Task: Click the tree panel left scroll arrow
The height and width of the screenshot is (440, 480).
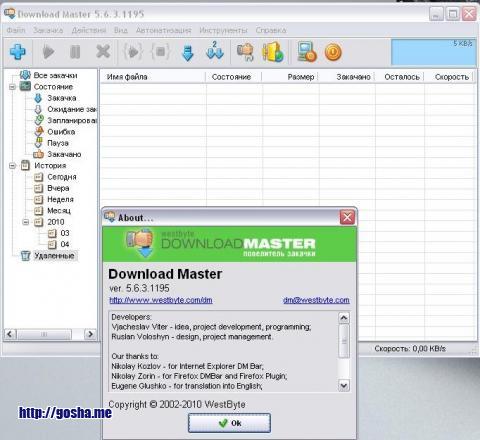Action: tap(10, 334)
